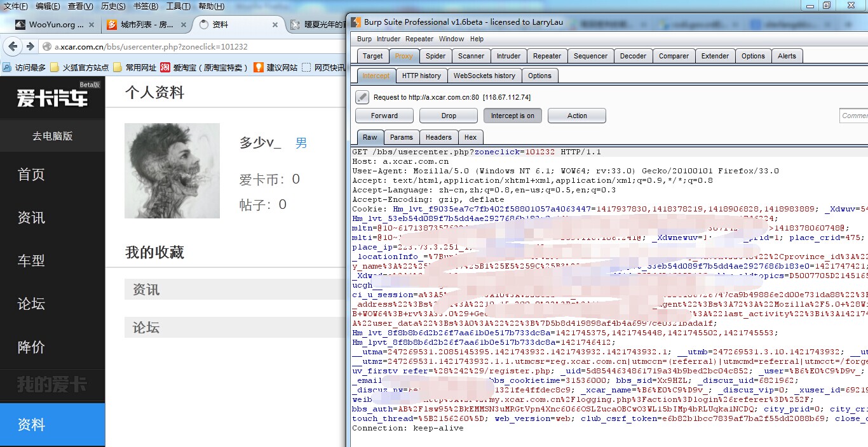Click the pencil edit icon beside Request to

pos(362,97)
